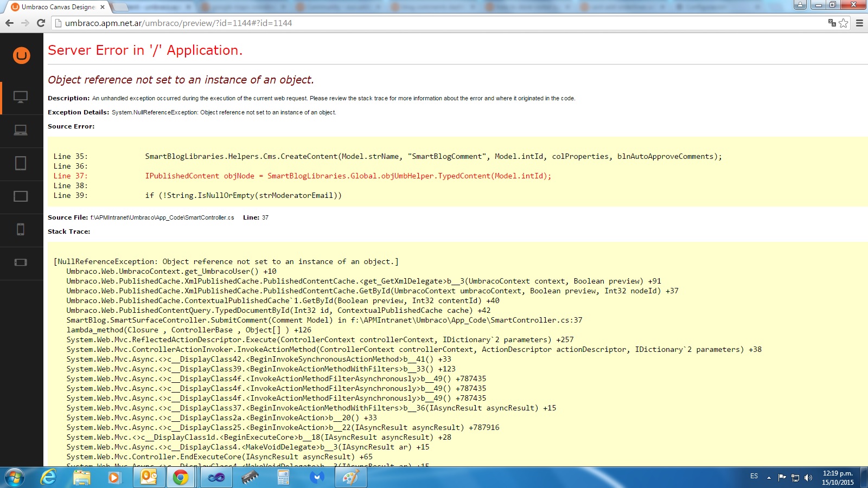
Task: Select the desktop monitor preview icon
Action: click(21, 98)
